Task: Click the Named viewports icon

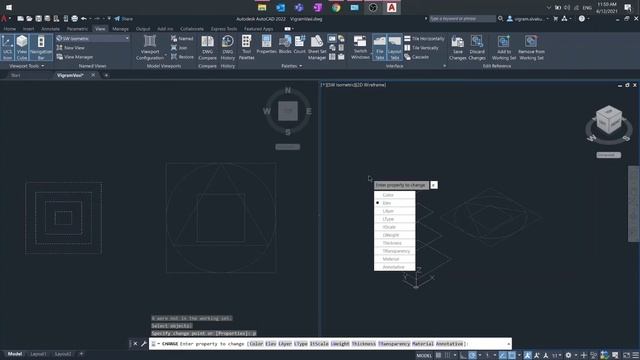Action: (x=182, y=38)
